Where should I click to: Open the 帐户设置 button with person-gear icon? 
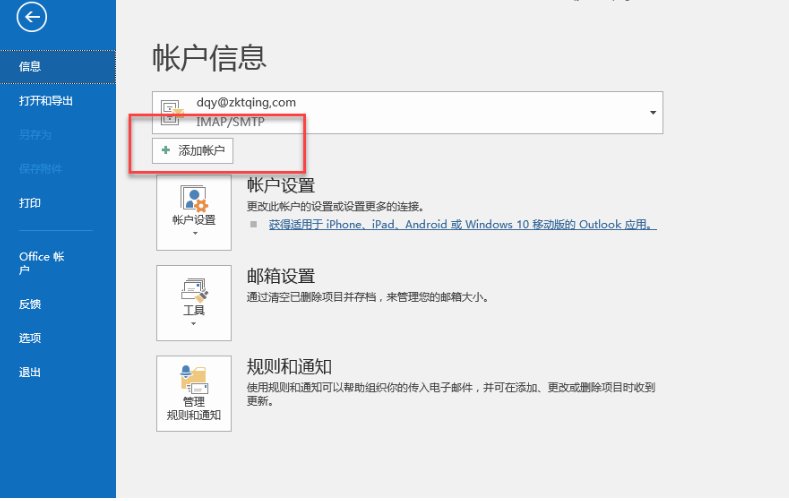(x=194, y=212)
